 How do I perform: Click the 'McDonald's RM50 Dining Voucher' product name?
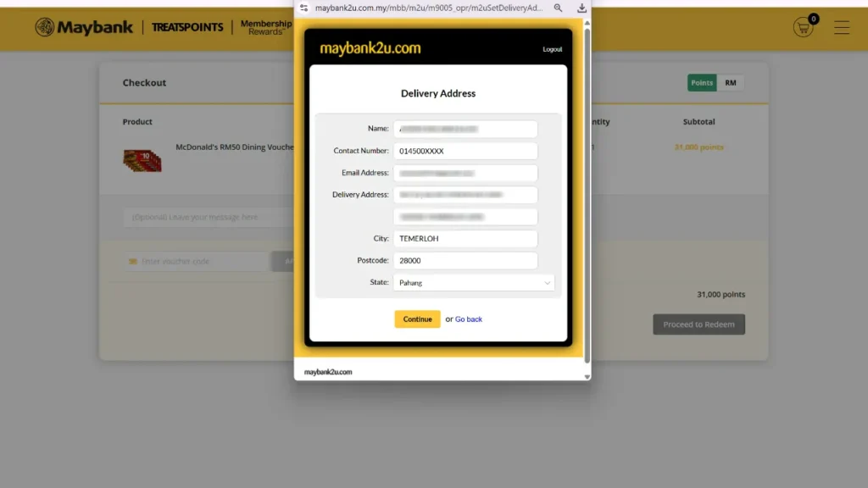point(235,147)
